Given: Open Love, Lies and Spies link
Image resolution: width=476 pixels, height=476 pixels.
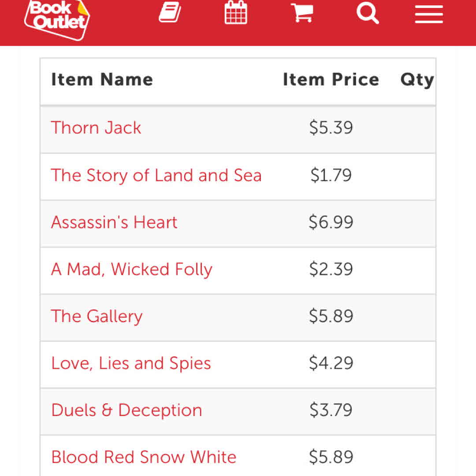Looking at the screenshot, I should (131, 363).
